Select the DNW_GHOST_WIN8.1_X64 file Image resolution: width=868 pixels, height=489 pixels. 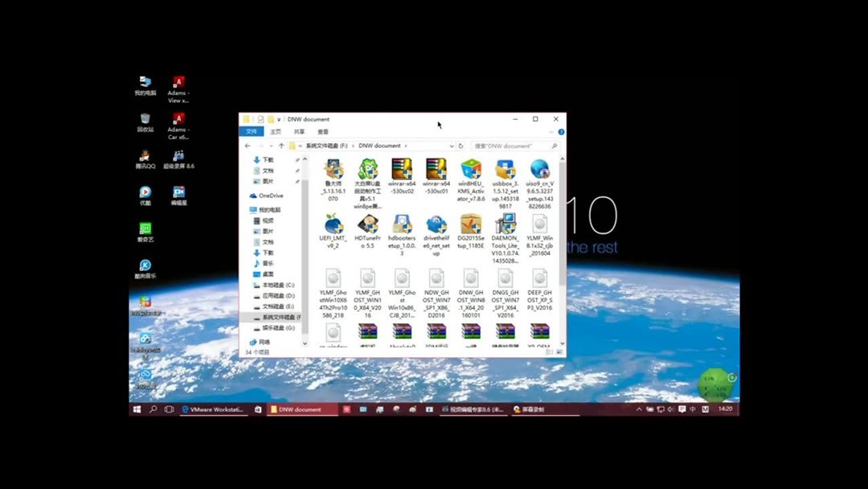[x=470, y=294]
